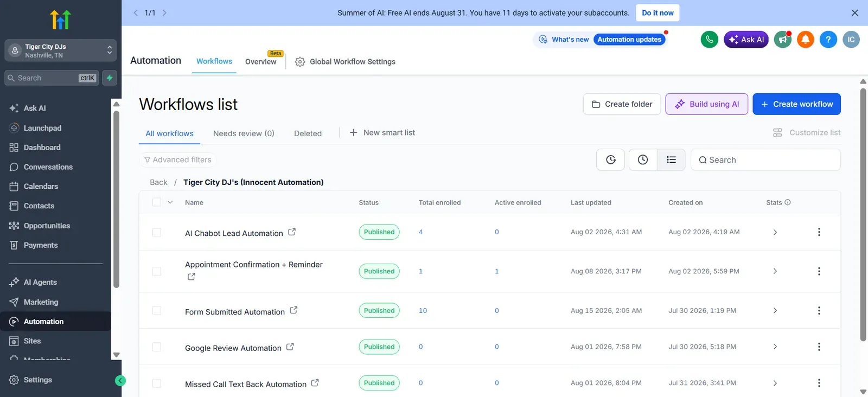
Task: Focus the workflows Search field
Action: click(x=765, y=160)
